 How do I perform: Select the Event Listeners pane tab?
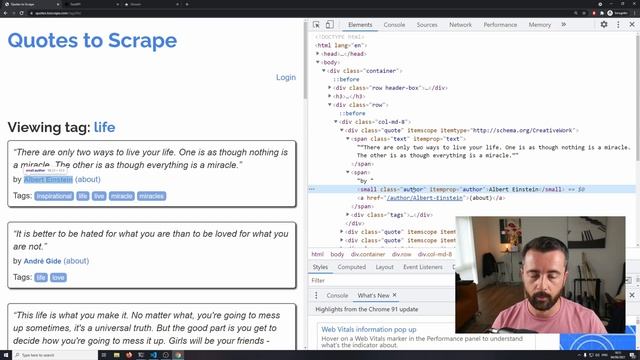[423, 267]
